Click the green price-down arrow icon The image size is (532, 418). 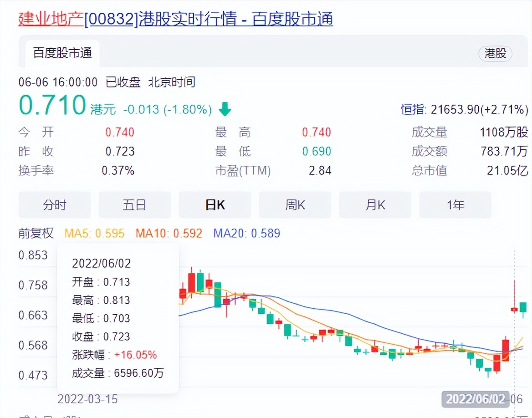coord(225,109)
